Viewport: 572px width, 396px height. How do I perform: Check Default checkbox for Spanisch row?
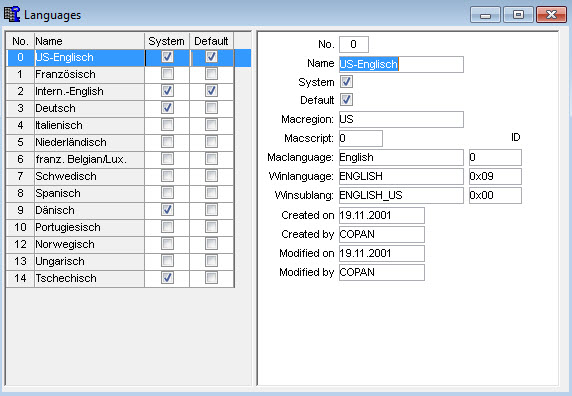point(212,193)
